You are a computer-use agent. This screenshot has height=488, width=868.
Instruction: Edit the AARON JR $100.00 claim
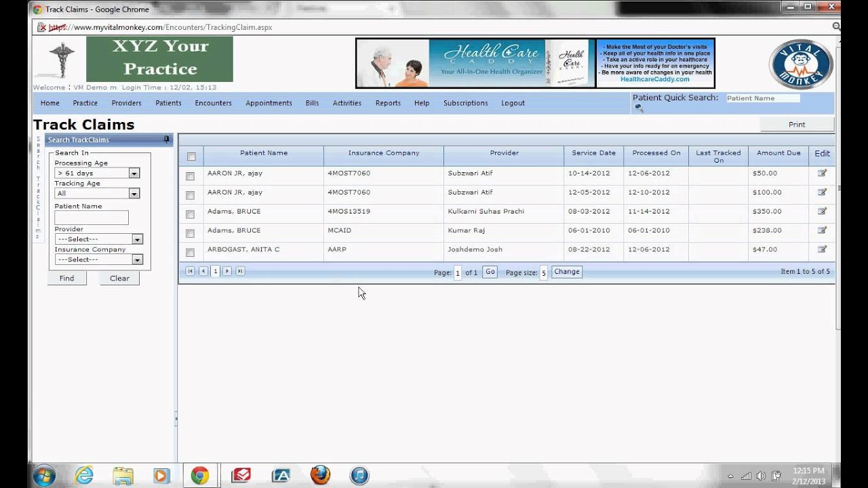[822, 192]
